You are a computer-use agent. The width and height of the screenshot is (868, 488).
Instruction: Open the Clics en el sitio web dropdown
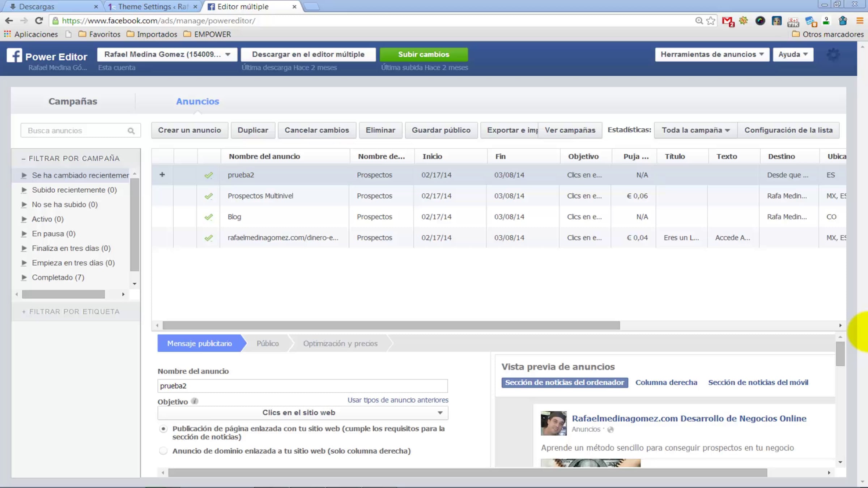click(303, 413)
